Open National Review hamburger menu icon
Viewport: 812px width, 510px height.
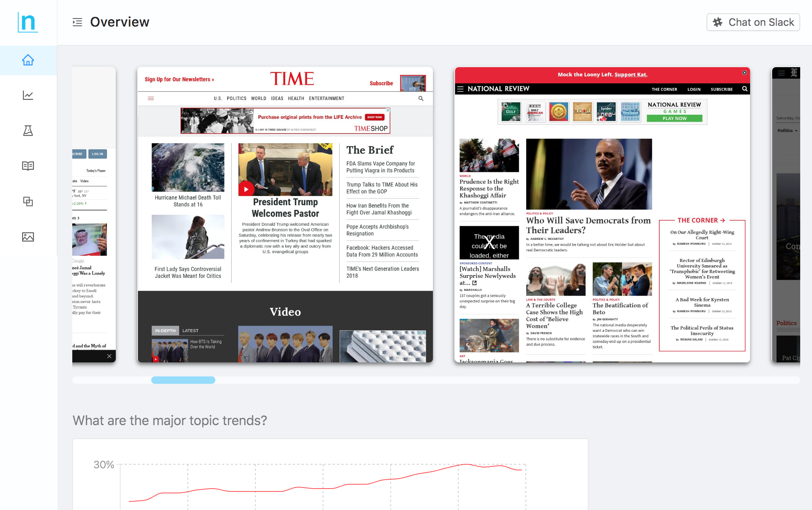pos(460,89)
